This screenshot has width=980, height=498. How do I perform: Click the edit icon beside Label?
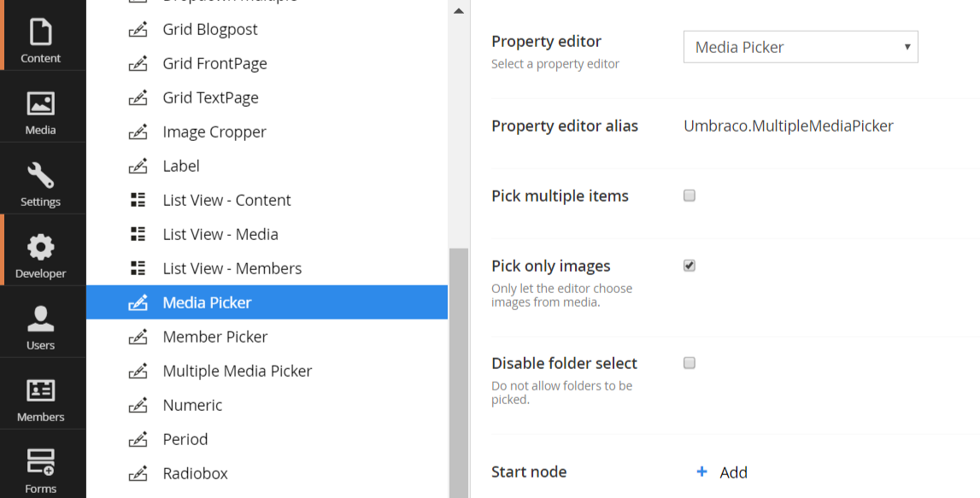point(138,167)
